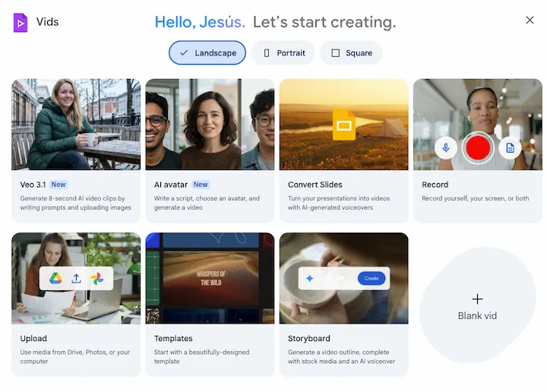Click the Veo 3.1 title text
The width and height of the screenshot is (547, 392).
[33, 185]
